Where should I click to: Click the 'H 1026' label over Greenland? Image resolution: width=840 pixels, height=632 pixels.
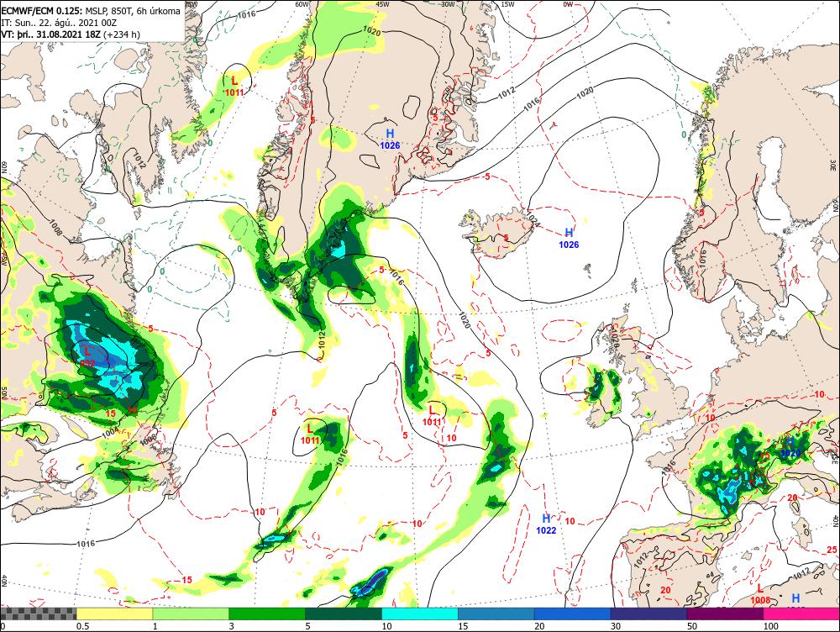(x=390, y=139)
